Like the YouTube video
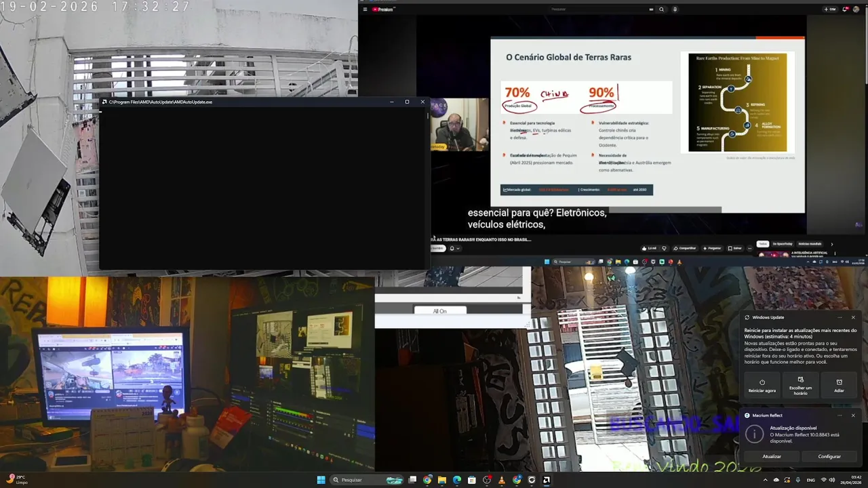This screenshot has width=868, height=488. tap(649, 248)
